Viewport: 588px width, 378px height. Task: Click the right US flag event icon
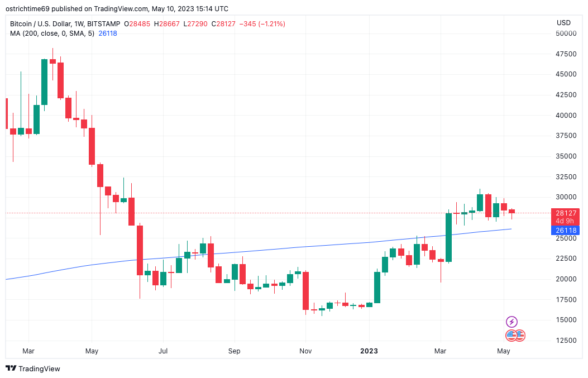tap(520, 336)
